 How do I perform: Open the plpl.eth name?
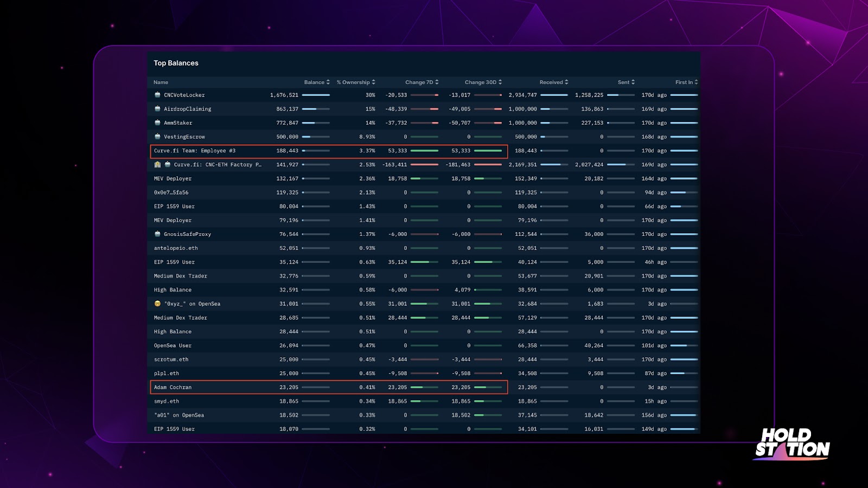point(167,374)
